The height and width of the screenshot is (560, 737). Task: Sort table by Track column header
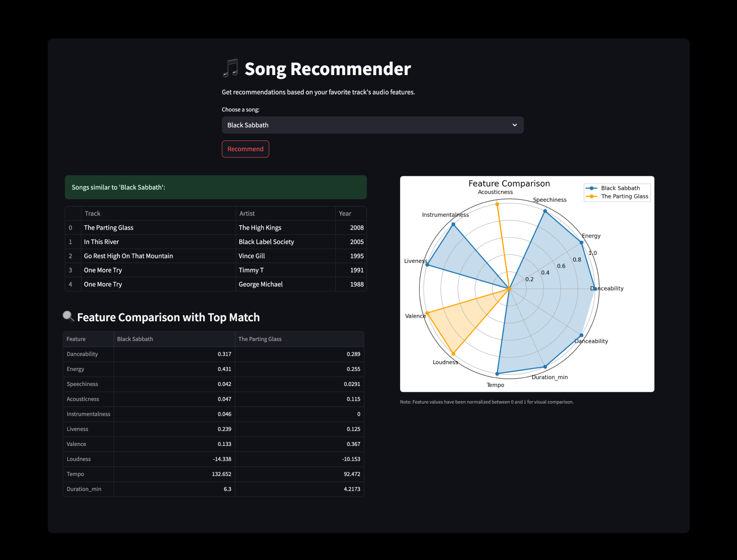tap(93, 213)
